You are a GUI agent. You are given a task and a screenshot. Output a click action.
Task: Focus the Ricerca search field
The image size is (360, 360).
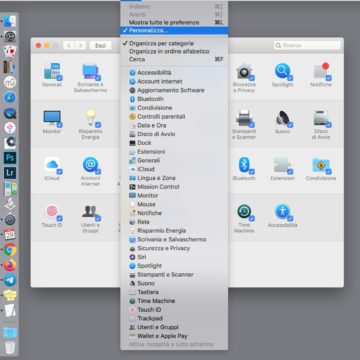pyautogui.click(x=307, y=45)
